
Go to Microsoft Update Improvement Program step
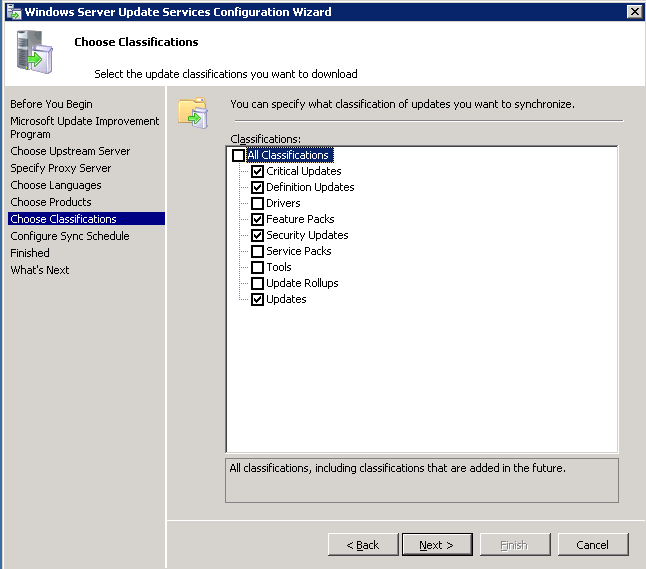(85, 128)
